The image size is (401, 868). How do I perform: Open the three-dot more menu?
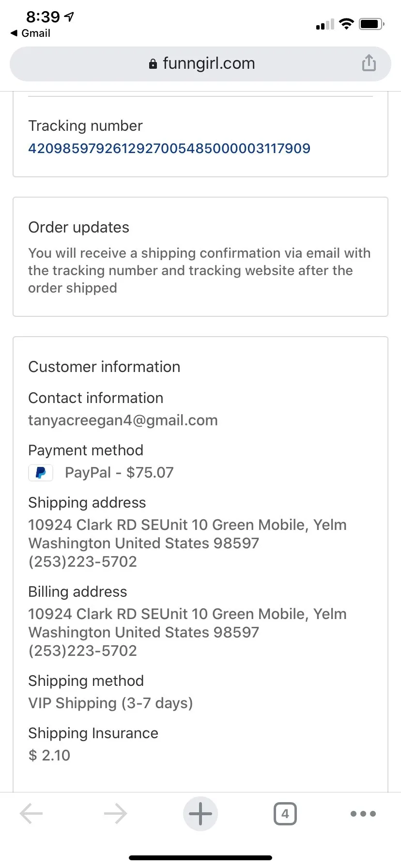(363, 814)
